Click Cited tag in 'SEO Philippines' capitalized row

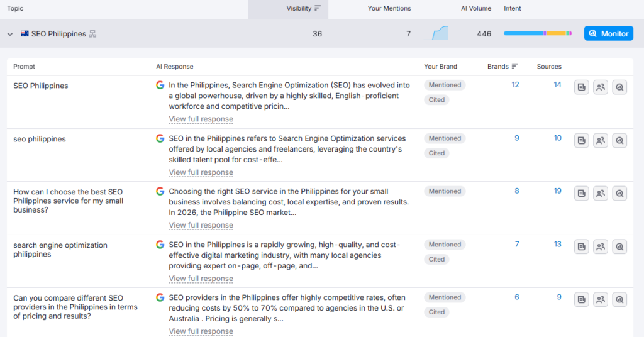[x=436, y=100]
